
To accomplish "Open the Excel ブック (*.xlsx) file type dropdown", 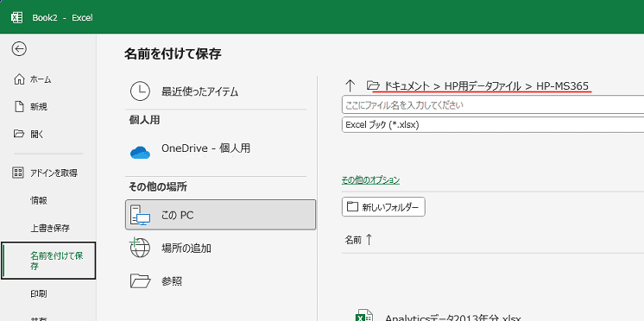I will (493, 125).
